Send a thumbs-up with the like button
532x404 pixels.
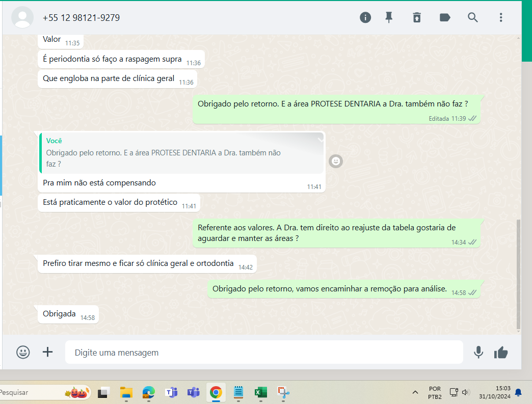501,353
